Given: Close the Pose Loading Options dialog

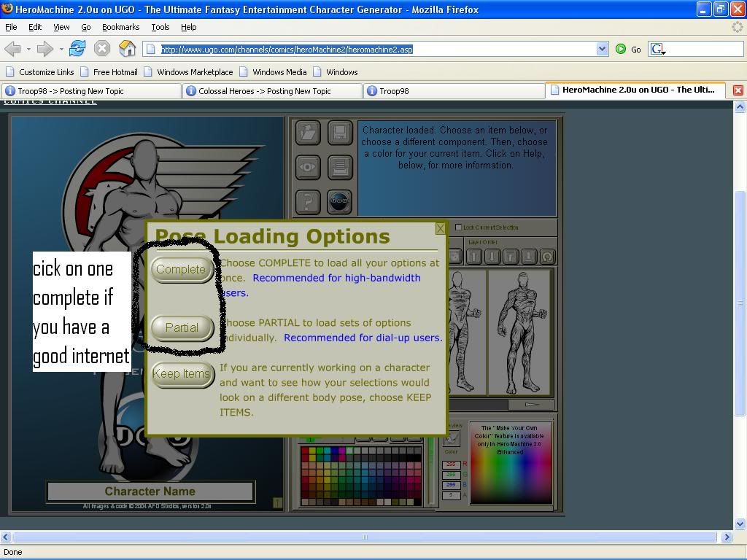Looking at the screenshot, I should coord(440,228).
